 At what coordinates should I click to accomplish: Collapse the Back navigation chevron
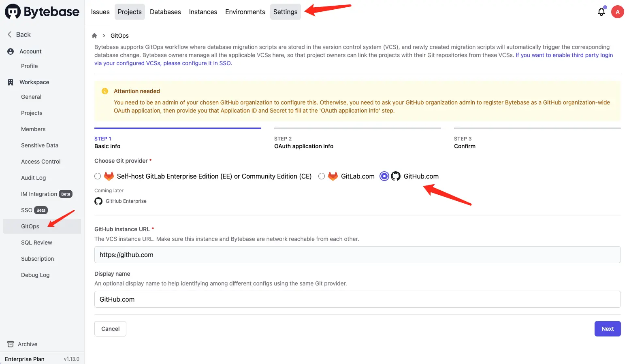coord(9,34)
